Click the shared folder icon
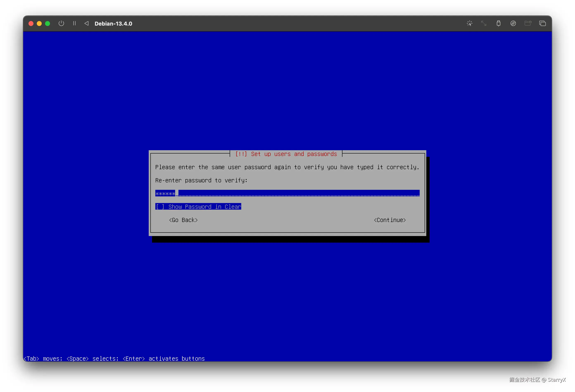Viewport: 575px width, 392px height. pos(527,24)
